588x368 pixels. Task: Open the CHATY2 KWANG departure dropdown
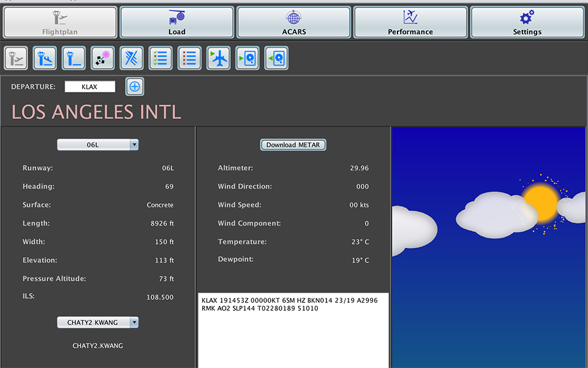click(97, 323)
